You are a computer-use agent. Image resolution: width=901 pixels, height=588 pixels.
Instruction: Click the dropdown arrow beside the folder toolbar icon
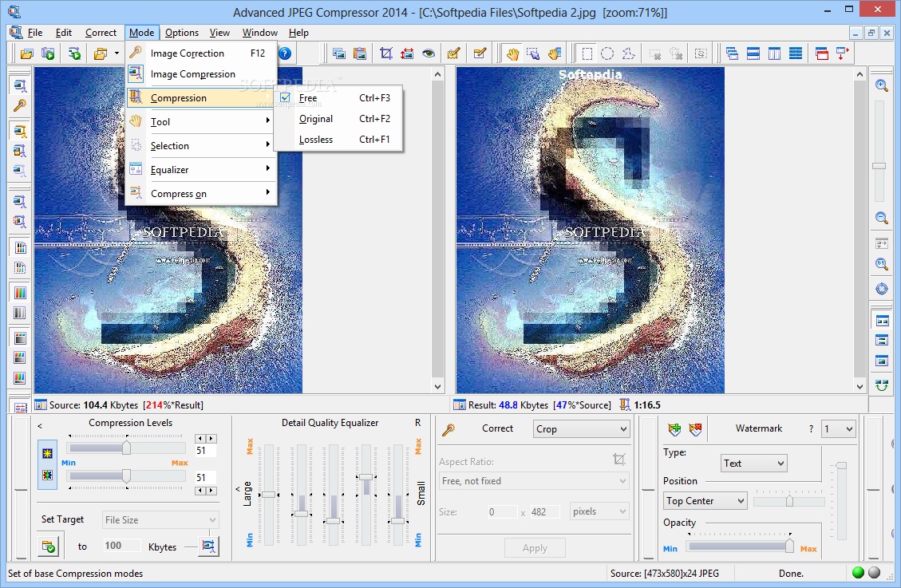pyautogui.click(x=117, y=54)
